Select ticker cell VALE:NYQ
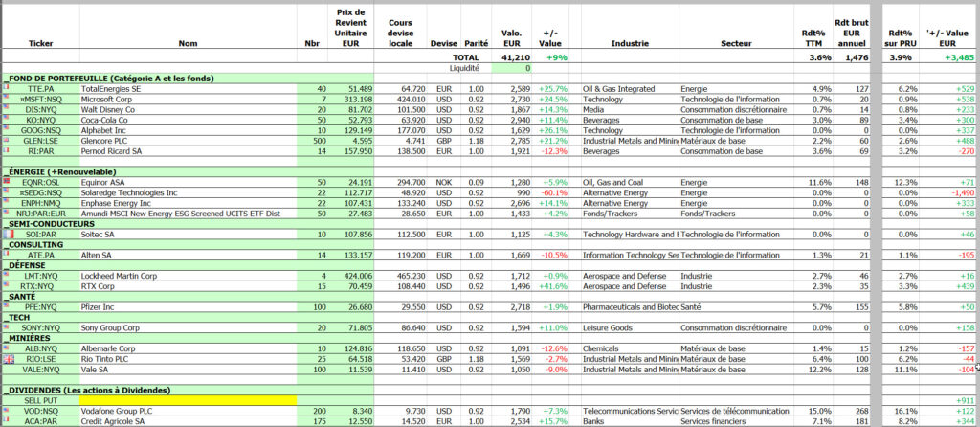980x427 pixels. tap(40, 369)
